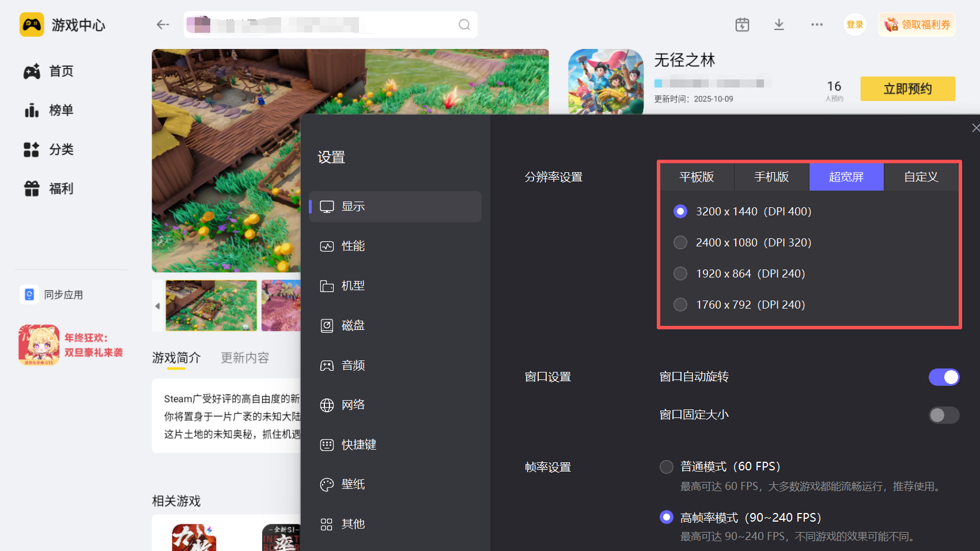Viewport: 980px width, 551px height.
Task: Open the download manager icon
Action: click(x=779, y=24)
